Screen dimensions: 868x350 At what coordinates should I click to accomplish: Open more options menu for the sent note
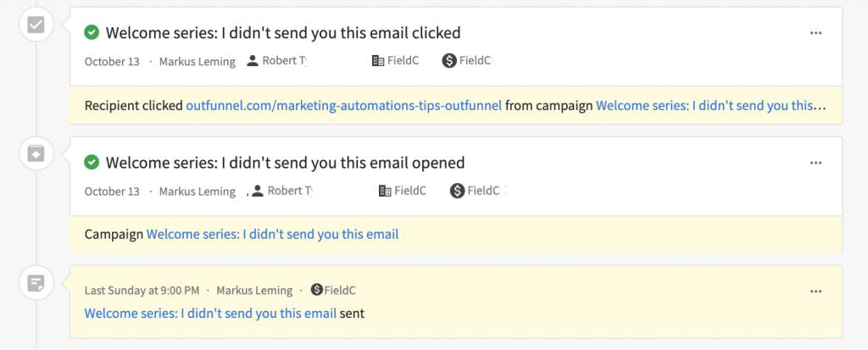coord(815,292)
